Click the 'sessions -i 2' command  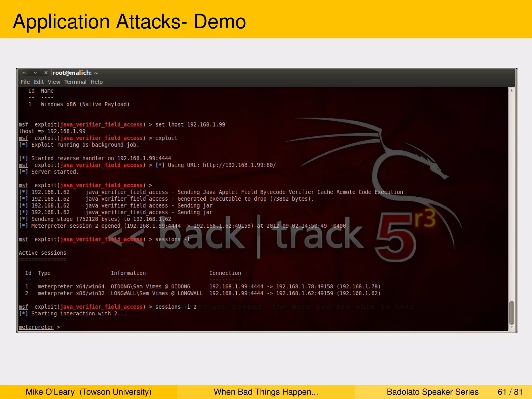pos(176,307)
